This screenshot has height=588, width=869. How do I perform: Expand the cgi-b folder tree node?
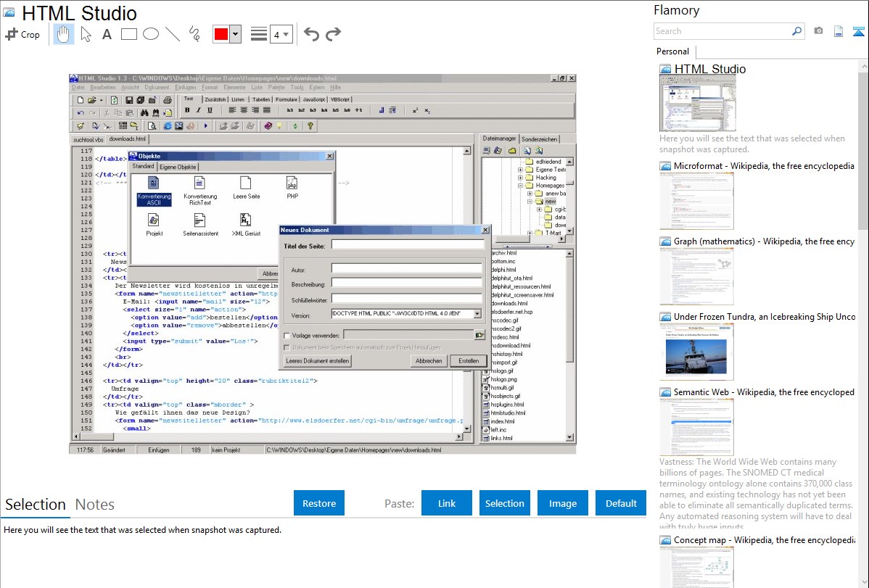click(539, 210)
